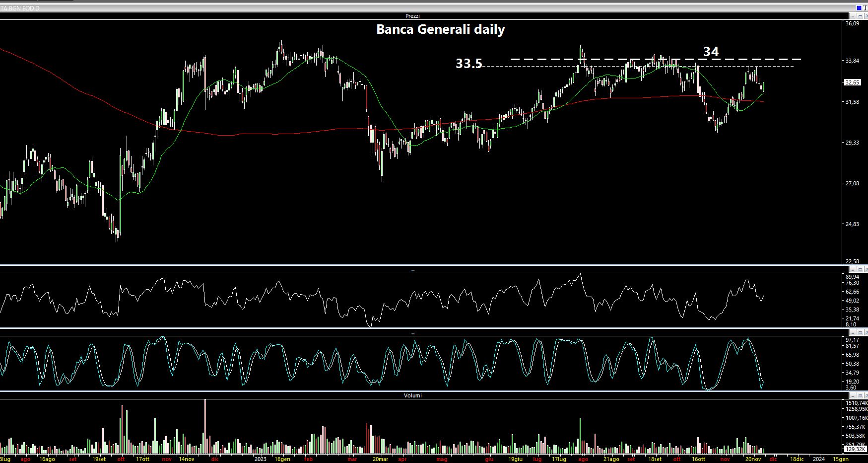Click the 29,33 price axis value
868x463 pixels.
tap(852, 143)
